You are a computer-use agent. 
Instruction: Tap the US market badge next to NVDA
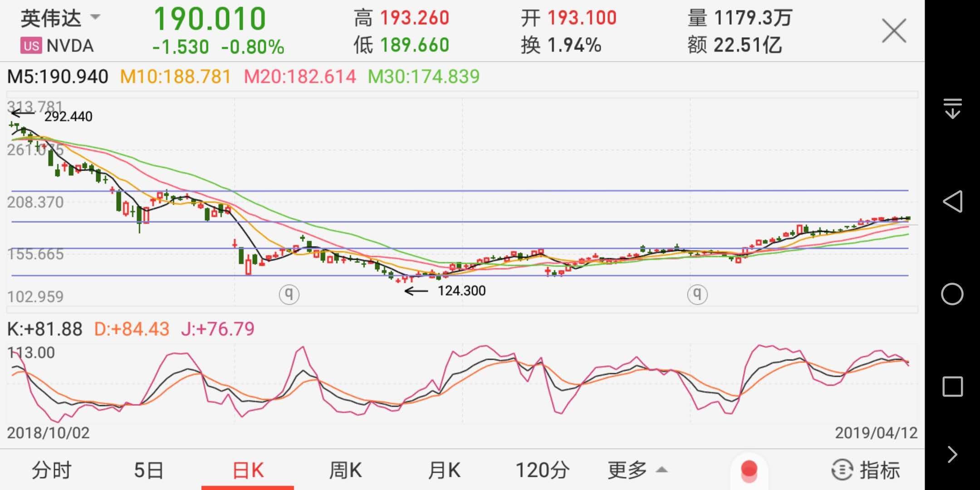click(31, 46)
